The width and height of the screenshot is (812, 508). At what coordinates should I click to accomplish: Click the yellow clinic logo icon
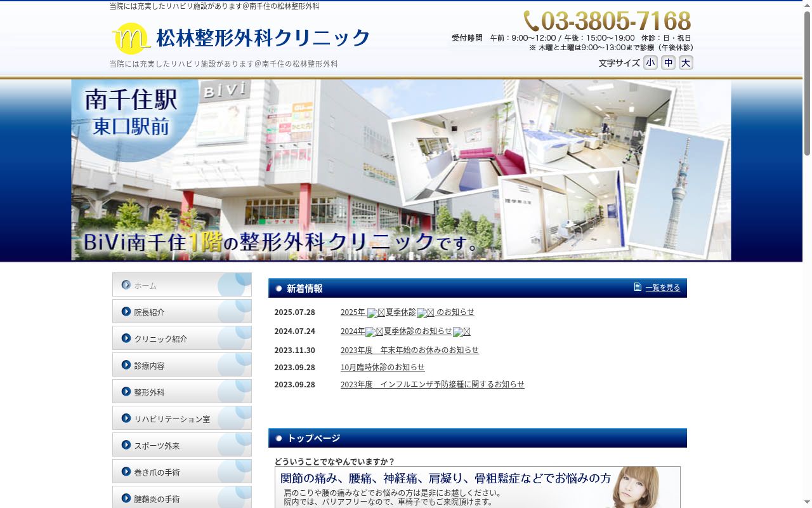[131, 38]
